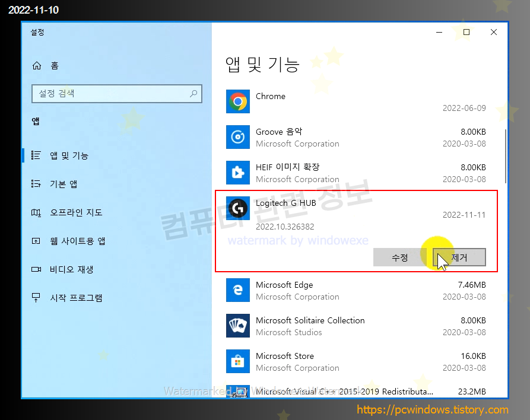Click the Home house icon
The height and width of the screenshot is (420, 530).
point(37,65)
